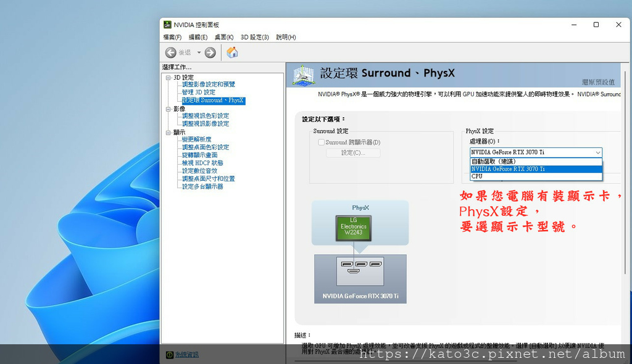This screenshot has height=364, width=632.
Task: Select 設定環 Surround、PhysX tree item
Action: (213, 101)
